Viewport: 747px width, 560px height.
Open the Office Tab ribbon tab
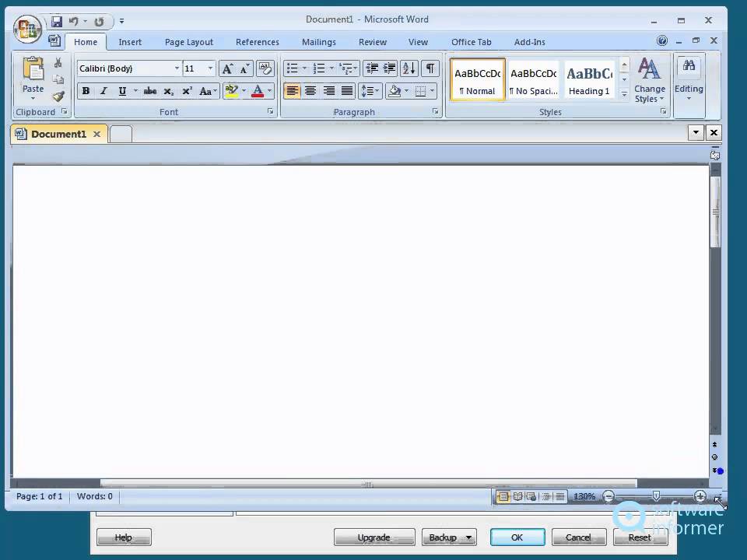point(472,42)
